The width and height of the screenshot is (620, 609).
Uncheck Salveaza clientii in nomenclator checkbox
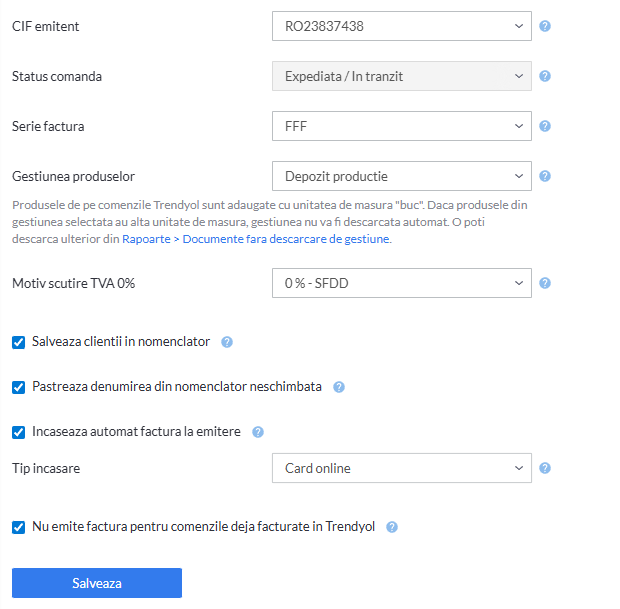point(19,342)
